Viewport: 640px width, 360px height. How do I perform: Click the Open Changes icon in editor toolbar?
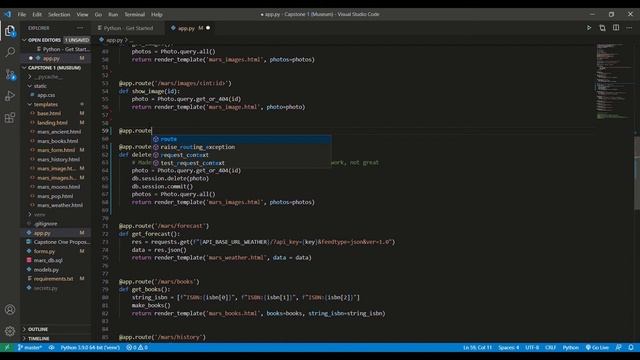coord(602,28)
